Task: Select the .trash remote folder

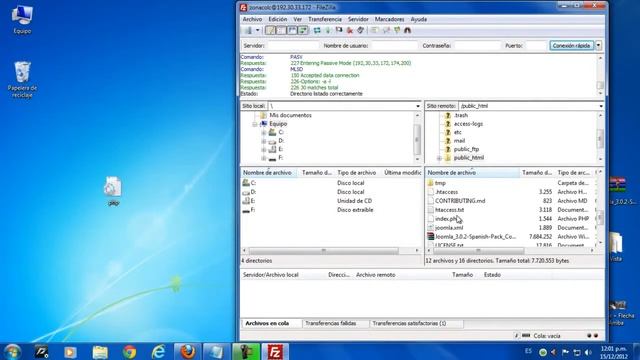Action: (x=461, y=116)
